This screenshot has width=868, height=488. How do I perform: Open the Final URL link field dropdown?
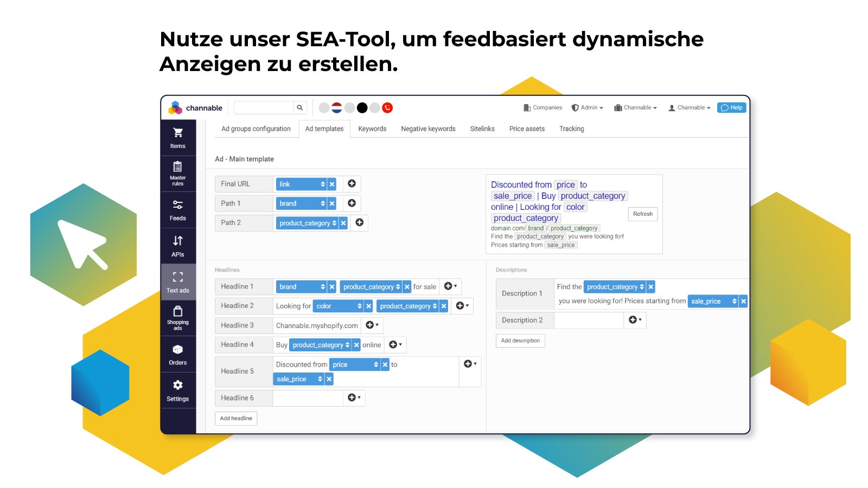coord(302,184)
